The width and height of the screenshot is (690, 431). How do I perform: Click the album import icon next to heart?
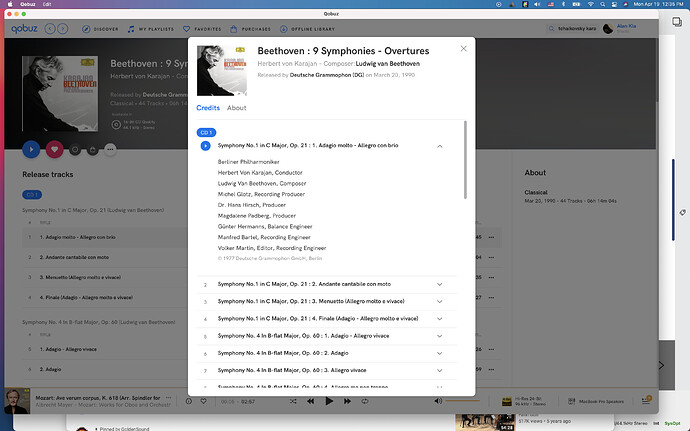pyautogui.click(x=75, y=150)
